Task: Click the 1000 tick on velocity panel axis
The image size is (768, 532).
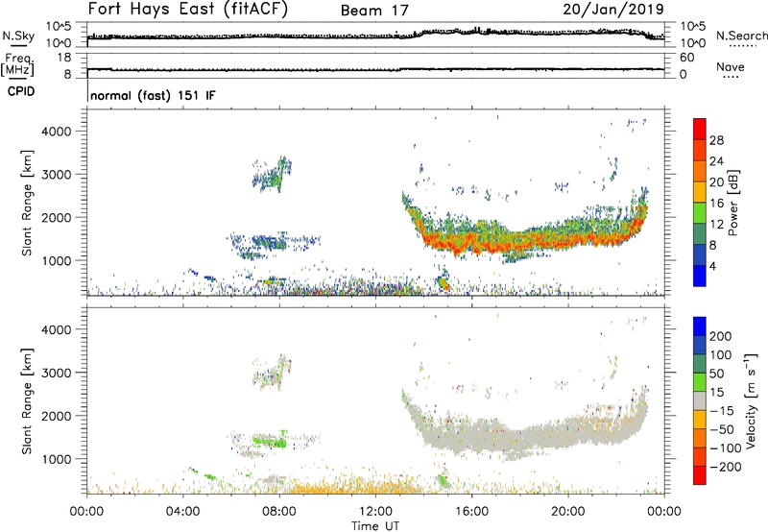Action: point(57,459)
